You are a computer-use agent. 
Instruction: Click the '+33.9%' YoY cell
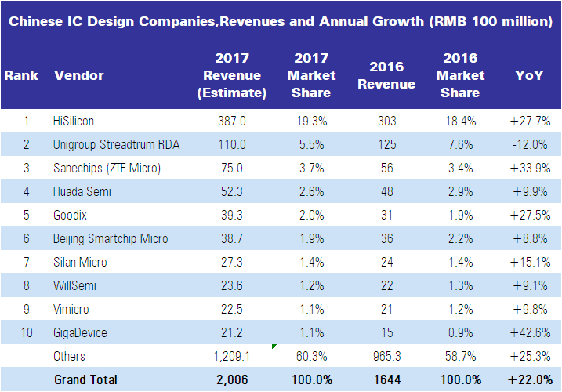(x=530, y=168)
